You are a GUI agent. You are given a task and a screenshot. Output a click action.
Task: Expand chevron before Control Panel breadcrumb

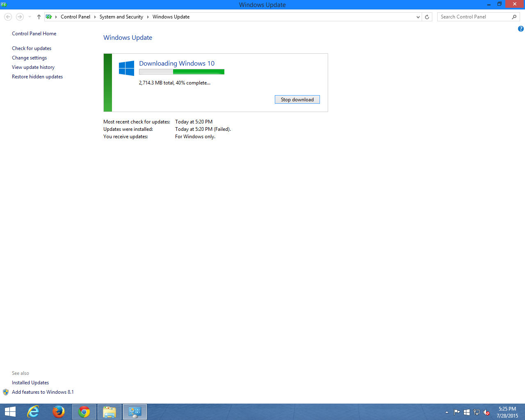(x=56, y=17)
